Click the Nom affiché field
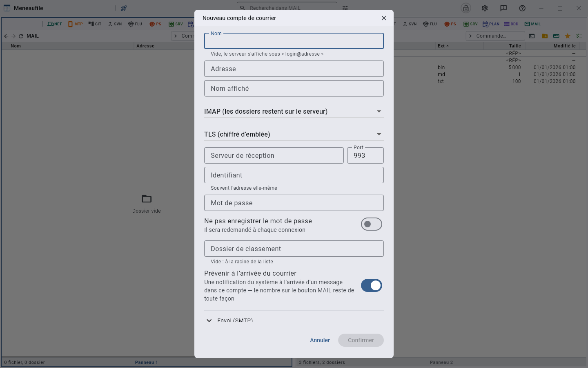 pyautogui.click(x=294, y=88)
